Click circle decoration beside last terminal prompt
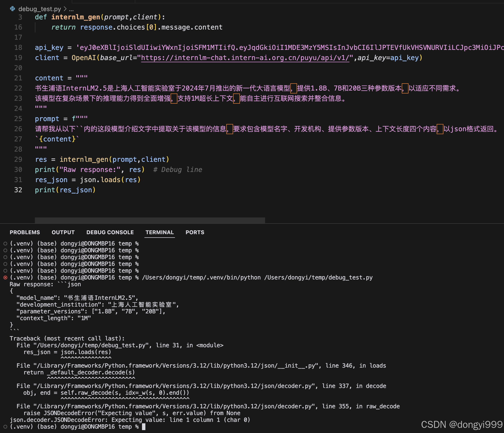504x433 pixels. [x=5, y=427]
